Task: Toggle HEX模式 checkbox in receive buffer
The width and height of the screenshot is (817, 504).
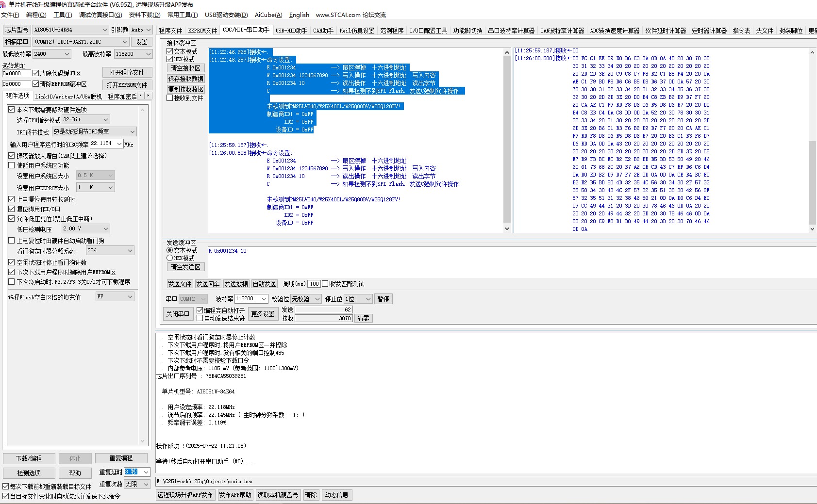Action: click(x=170, y=59)
